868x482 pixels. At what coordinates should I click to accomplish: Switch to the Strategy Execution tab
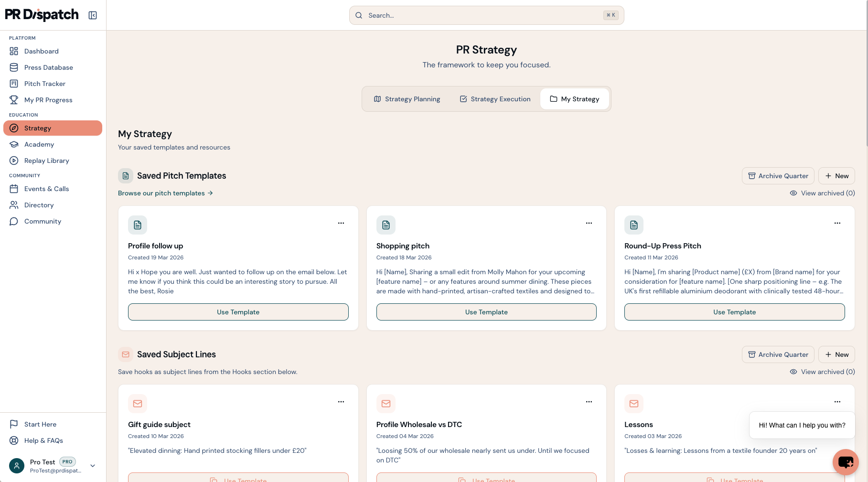click(x=495, y=99)
